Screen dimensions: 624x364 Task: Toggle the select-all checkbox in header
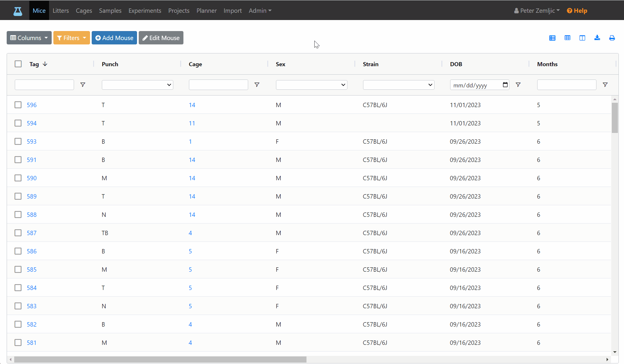(18, 64)
